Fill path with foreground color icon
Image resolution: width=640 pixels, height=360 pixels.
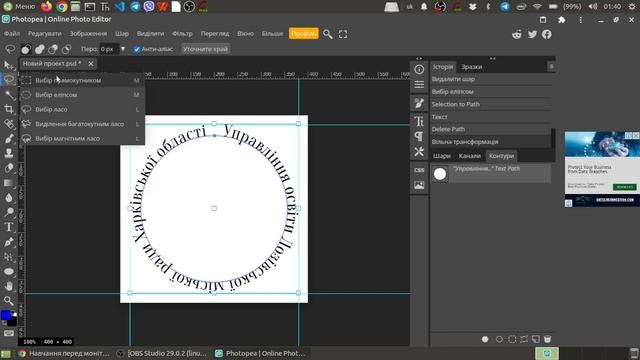485,339
